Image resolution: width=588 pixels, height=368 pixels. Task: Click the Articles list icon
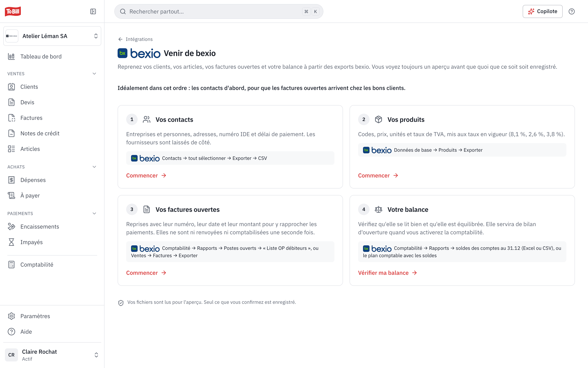pyautogui.click(x=11, y=149)
